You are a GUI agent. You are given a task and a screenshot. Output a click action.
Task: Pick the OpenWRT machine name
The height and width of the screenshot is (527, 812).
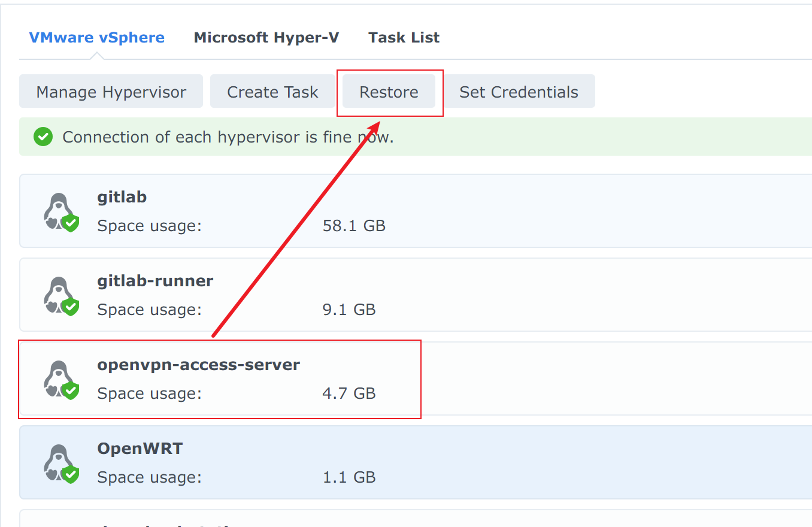[x=140, y=449]
